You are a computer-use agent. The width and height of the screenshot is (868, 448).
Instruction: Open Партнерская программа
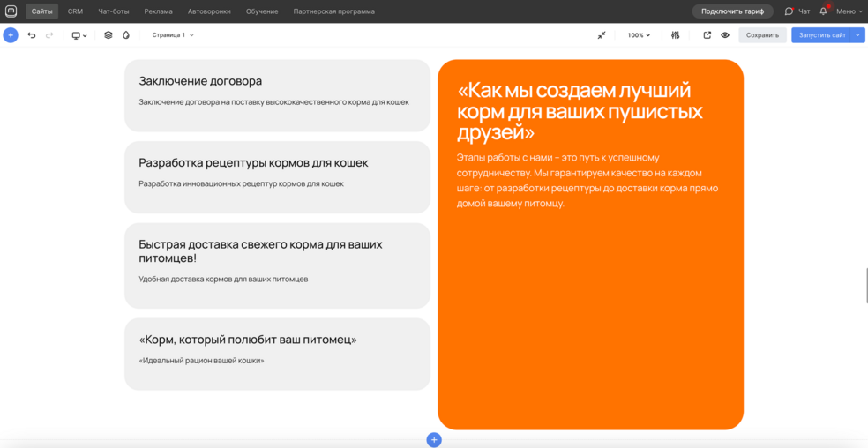tap(333, 11)
